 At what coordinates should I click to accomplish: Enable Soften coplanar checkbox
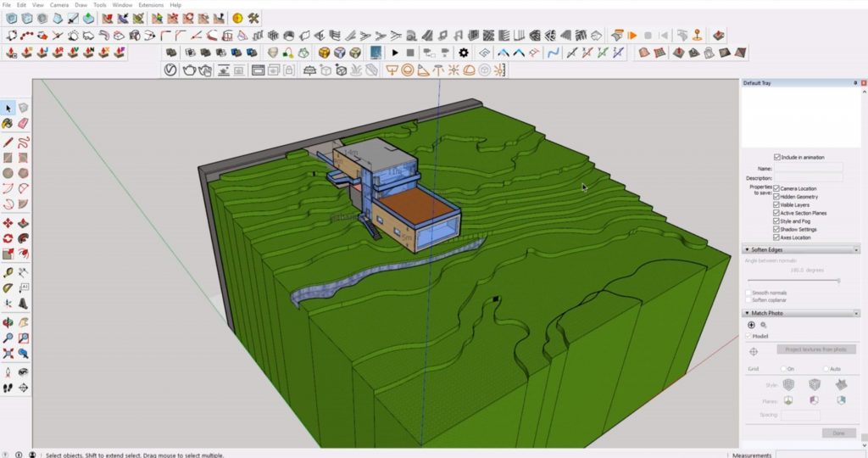coord(748,299)
